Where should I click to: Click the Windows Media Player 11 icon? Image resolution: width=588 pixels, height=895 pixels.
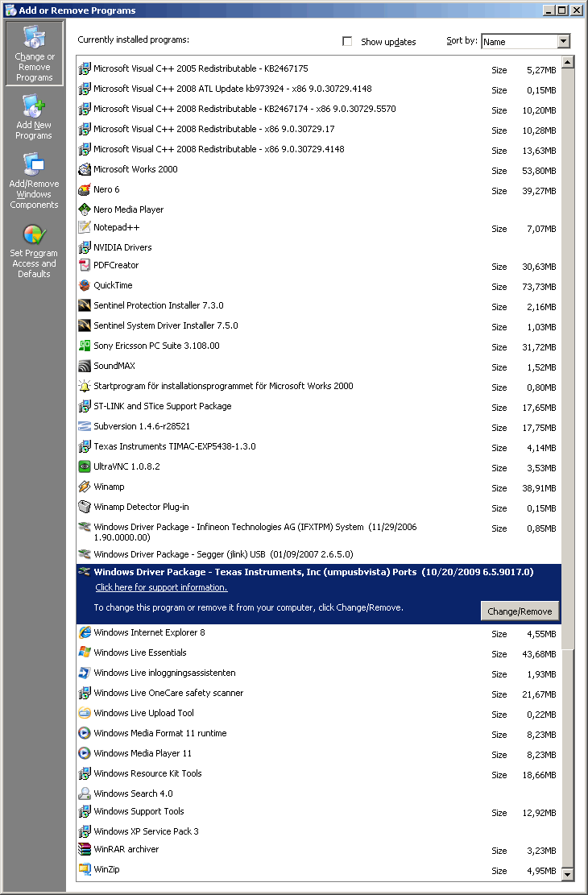pos(85,753)
